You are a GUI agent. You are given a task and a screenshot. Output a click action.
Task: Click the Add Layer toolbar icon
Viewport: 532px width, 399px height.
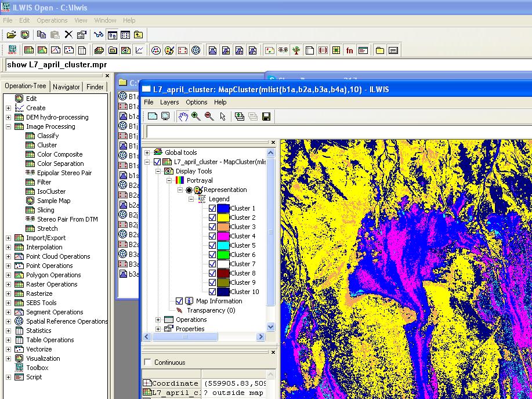pos(240,117)
